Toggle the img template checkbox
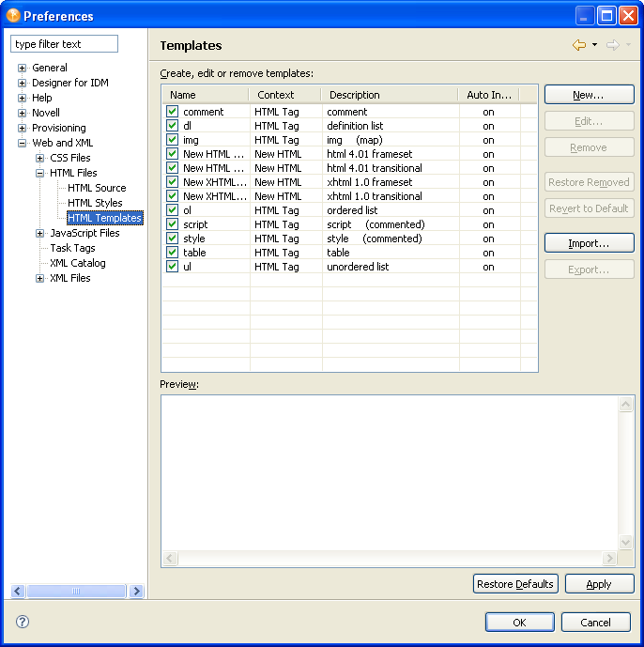Screen dimensions: 644x647 [173, 140]
